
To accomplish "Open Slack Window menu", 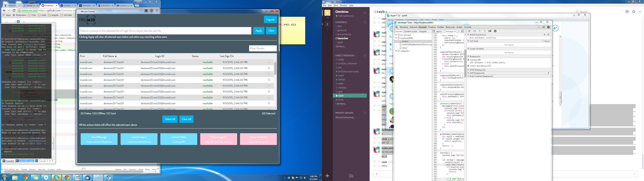I will point(343,5).
